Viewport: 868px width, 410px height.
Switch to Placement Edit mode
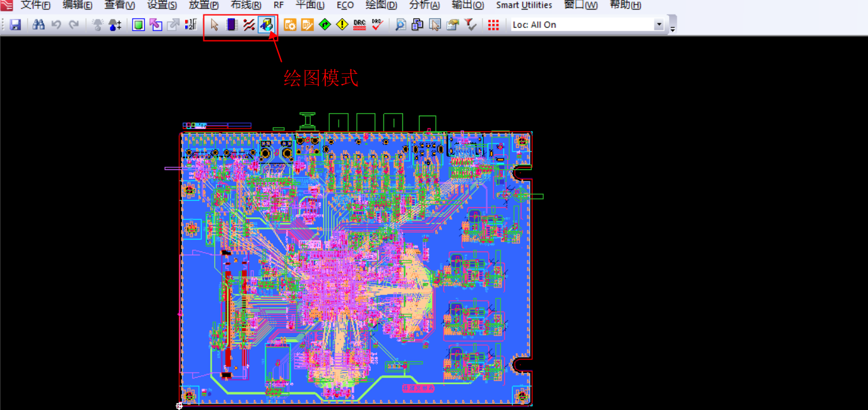232,25
